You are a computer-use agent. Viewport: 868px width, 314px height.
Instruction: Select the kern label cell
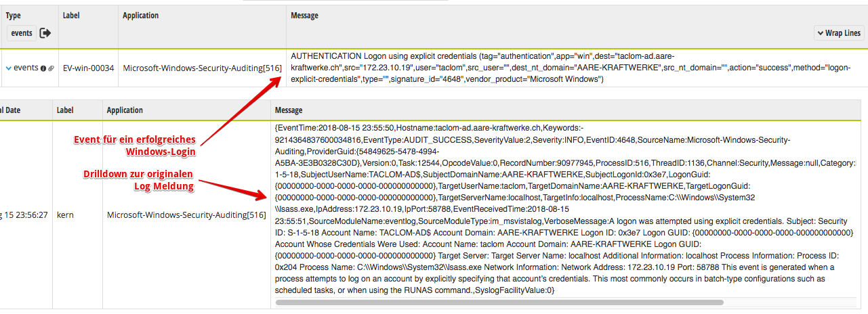(64, 215)
